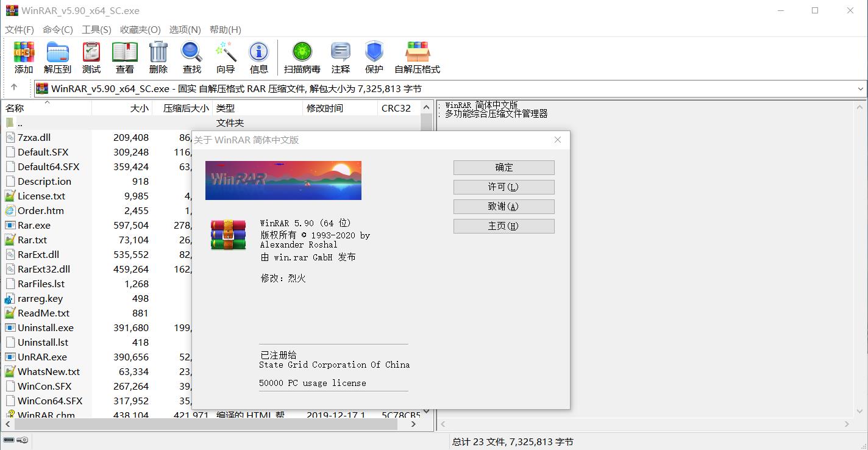Click the 自解压格式 (SFX) toolbar icon

tap(418, 52)
